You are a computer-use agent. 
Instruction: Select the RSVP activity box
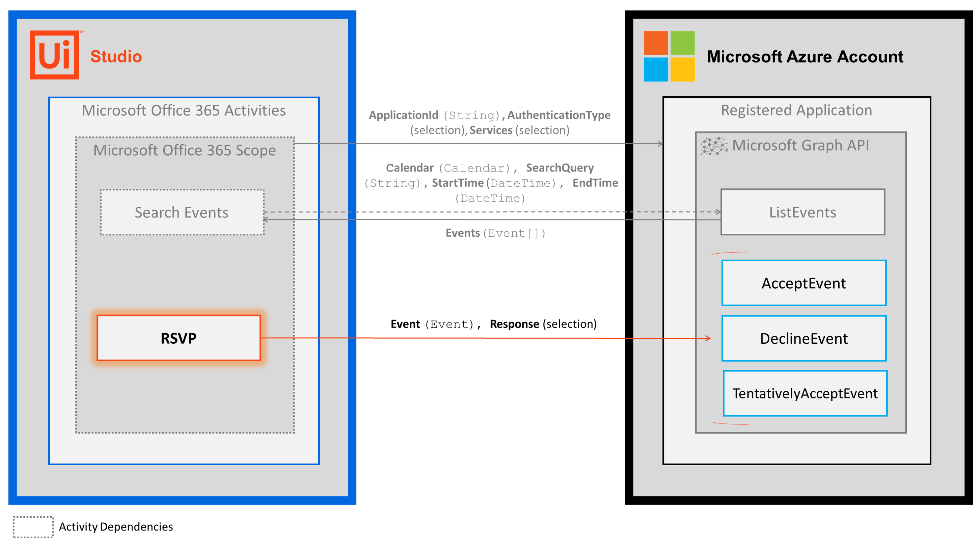pyautogui.click(x=179, y=338)
